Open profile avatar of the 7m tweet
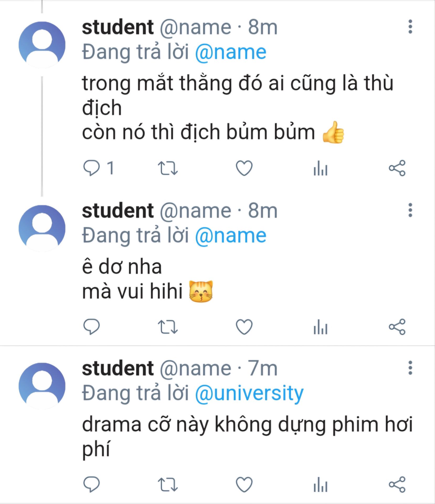 (x=42, y=386)
